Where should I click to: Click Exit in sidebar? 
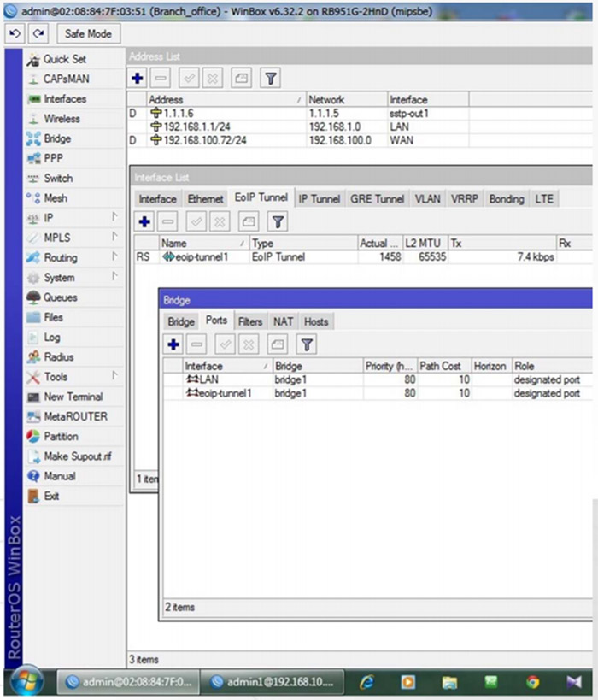[51, 496]
